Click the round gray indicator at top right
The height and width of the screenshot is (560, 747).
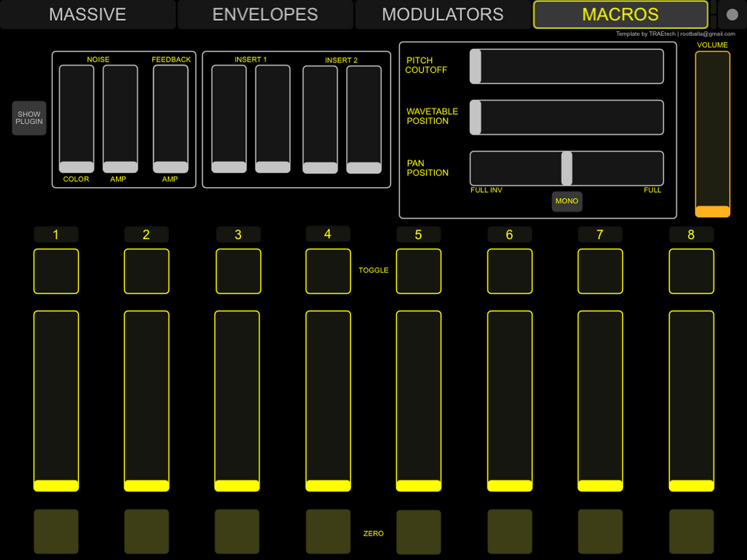point(732,15)
